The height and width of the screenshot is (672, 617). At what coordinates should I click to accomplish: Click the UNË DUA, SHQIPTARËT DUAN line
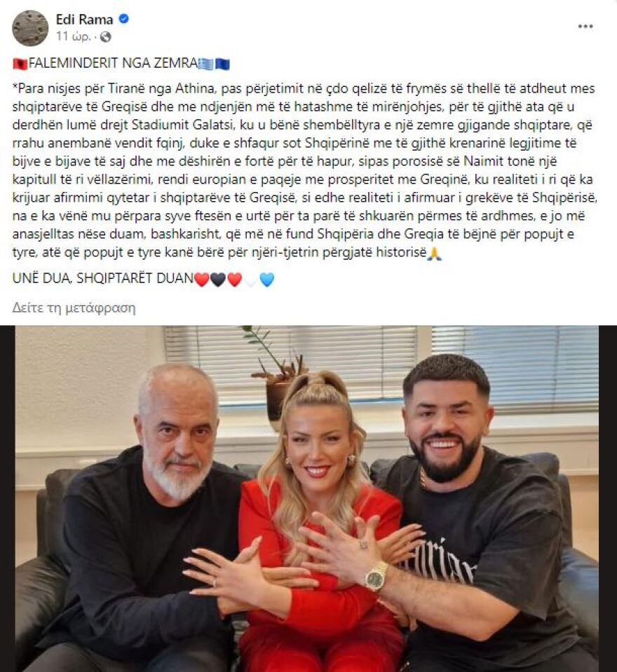[x=103, y=279]
